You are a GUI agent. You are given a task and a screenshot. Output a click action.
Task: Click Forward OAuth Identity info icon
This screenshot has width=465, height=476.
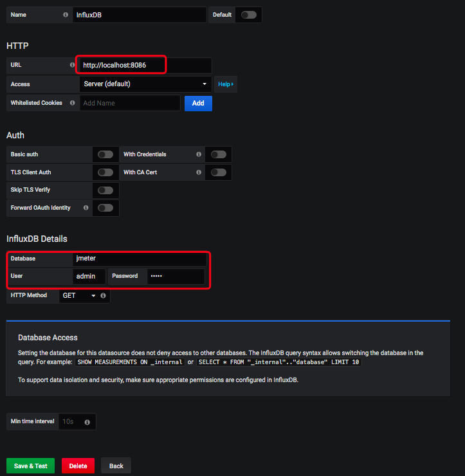click(86, 208)
